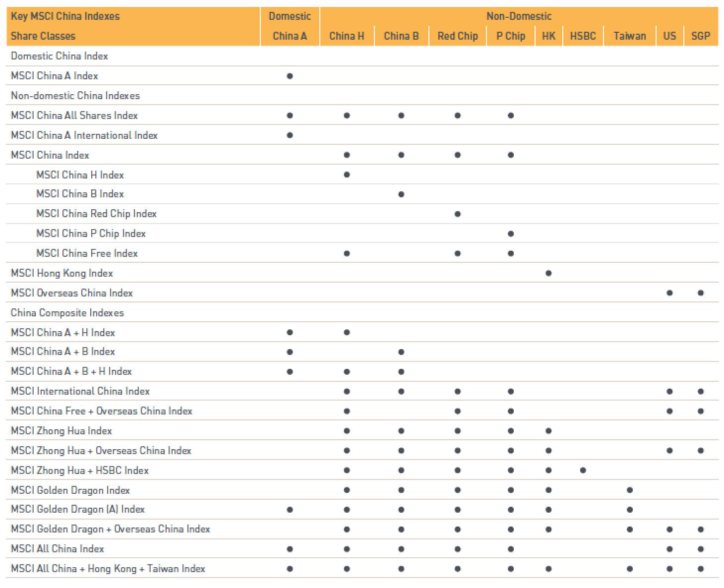Click Red Chip dot in MSCI China Red Chip Index row
The height and width of the screenshot is (588, 724).
[x=458, y=214]
